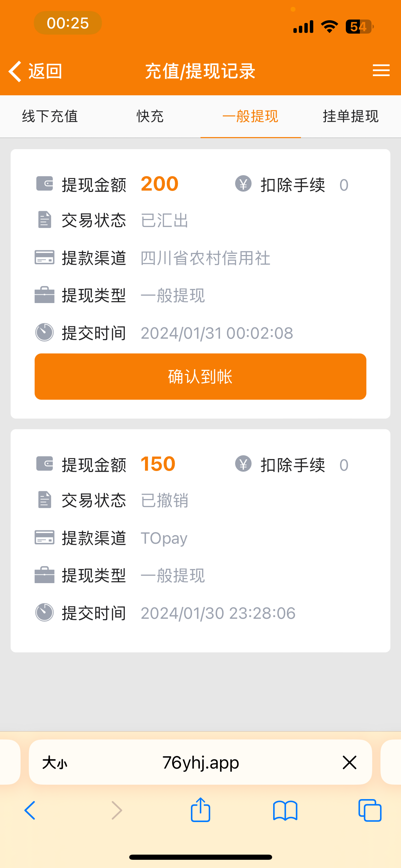Tap the wallet icon beside 200 withdrawal
Viewport: 401px width, 868px height.
click(45, 184)
